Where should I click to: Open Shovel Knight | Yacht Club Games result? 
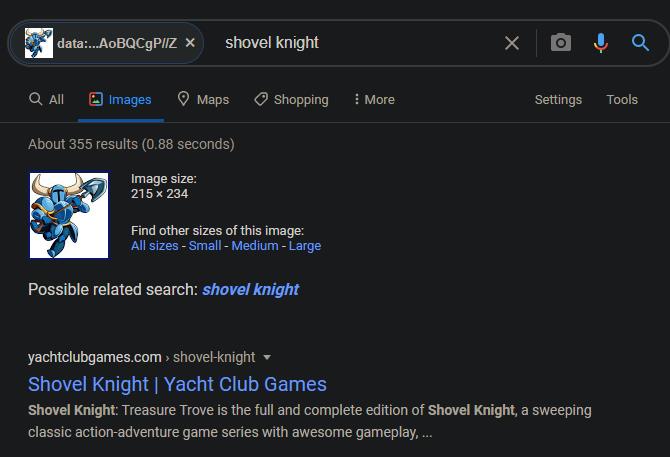(177, 384)
